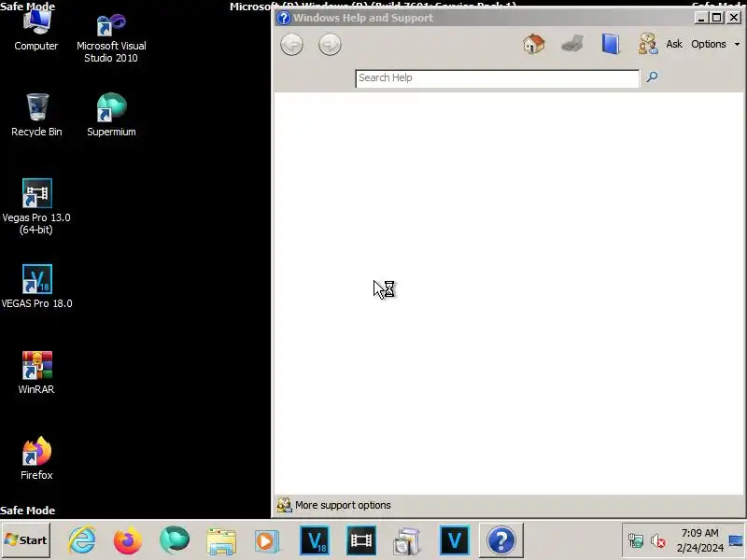Viewport: 747px width, 560px height.
Task: Select Microsoft Visual Studio 2010 shortcut
Action: [x=111, y=38]
